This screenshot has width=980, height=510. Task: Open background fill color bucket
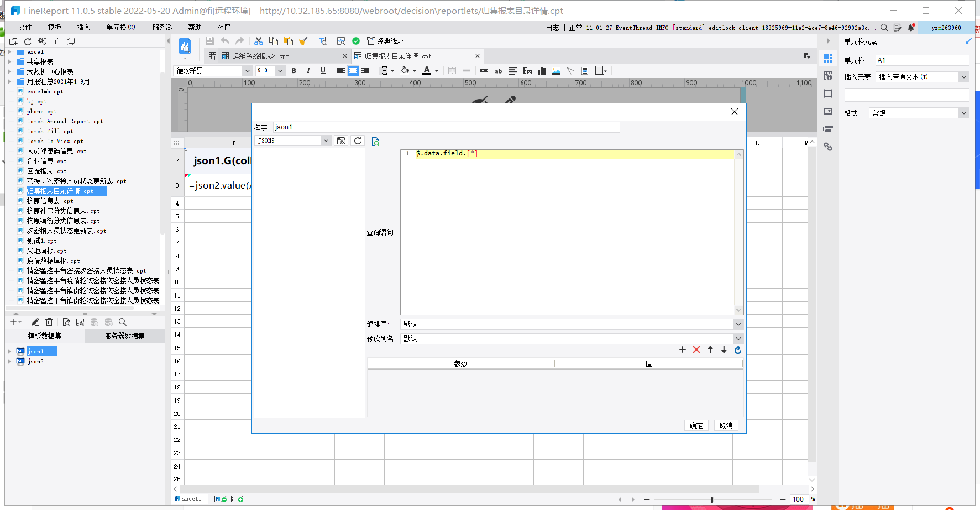(405, 71)
